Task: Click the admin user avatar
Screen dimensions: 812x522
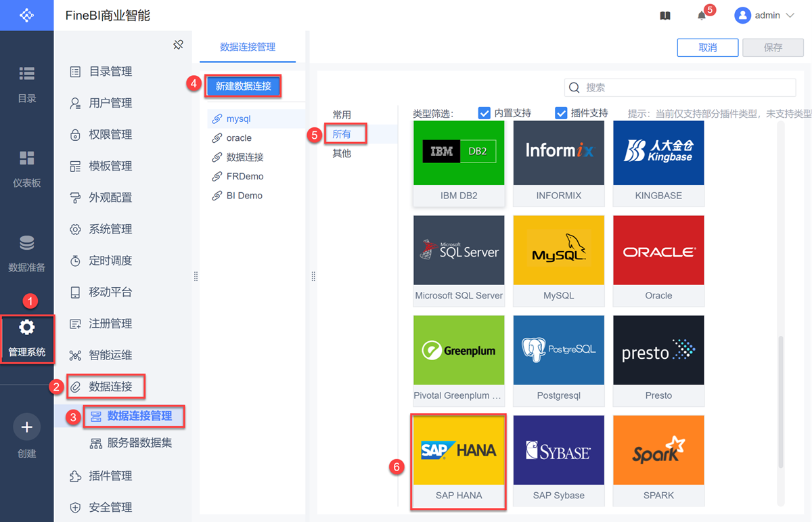Action: [743, 15]
